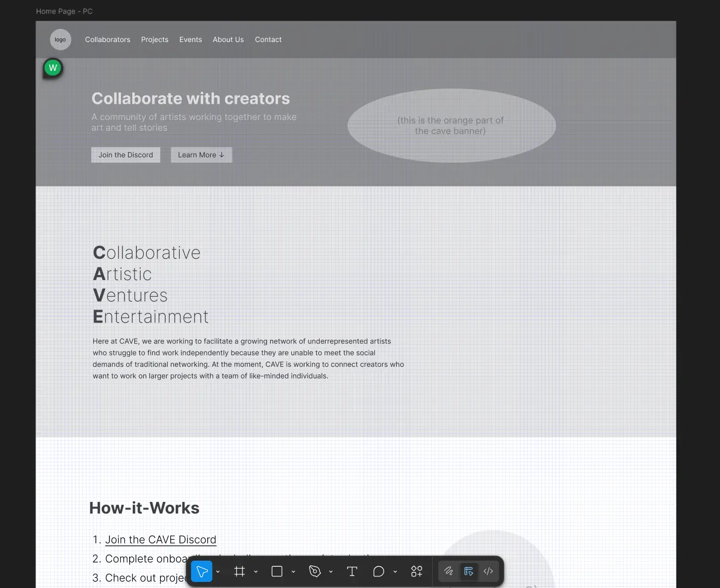This screenshot has width=720, height=588.
Task: Open the comment tool
Action: [378, 571]
